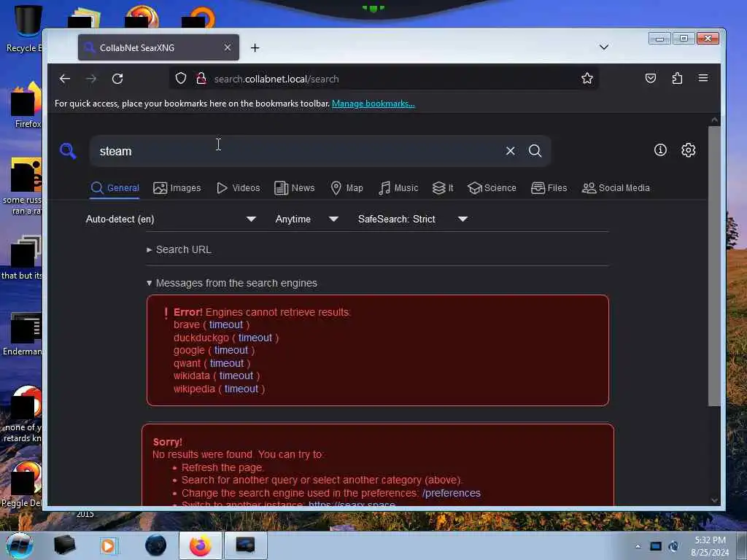
Task: Bookmark this page with the star icon
Action: pyautogui.click(x=587, y=78)
